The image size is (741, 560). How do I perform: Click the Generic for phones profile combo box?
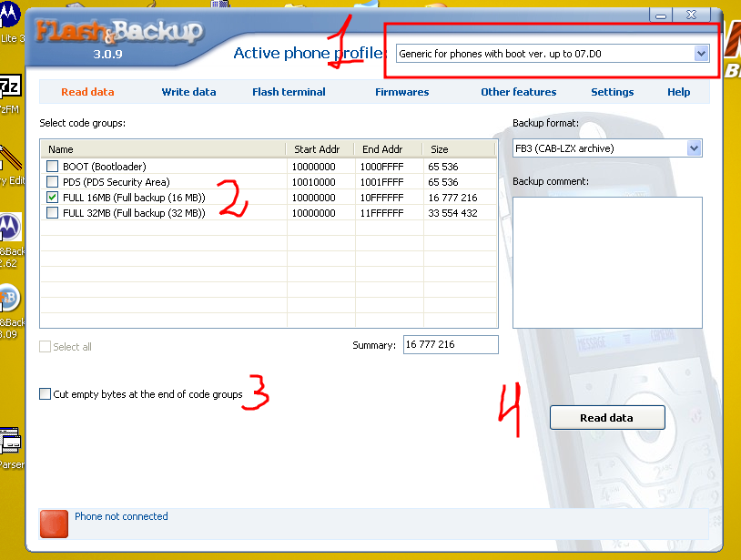[x=552, y=54]
